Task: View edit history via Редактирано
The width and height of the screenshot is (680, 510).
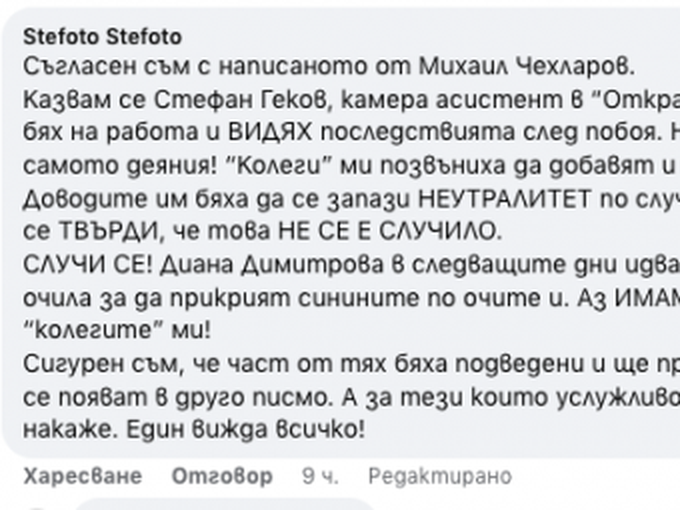Action: tap(440, 476)
